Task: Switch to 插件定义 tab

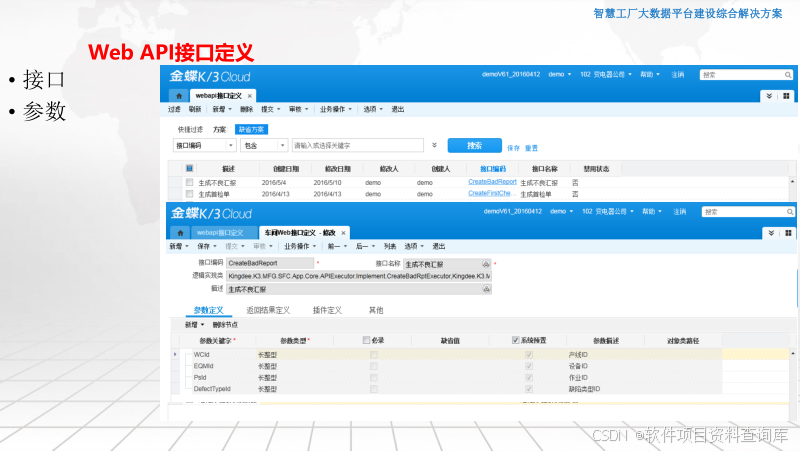Action: pyautogui.click(x=327, y=310)
